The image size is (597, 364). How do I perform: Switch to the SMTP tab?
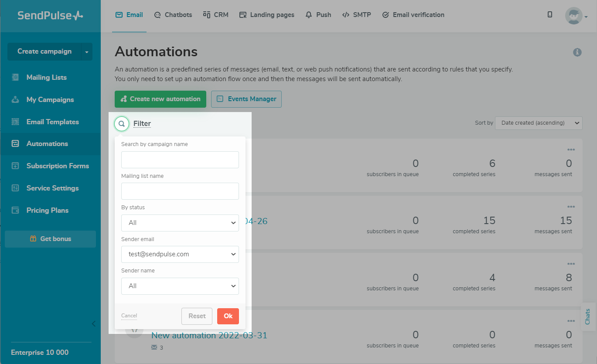tap(357, 15)
